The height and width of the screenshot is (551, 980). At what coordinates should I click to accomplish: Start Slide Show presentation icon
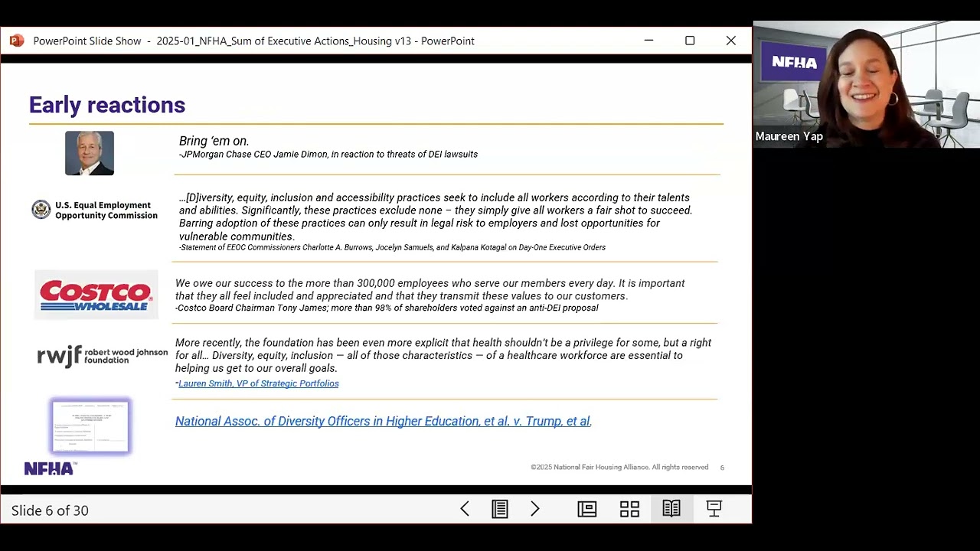pos(714,509)
